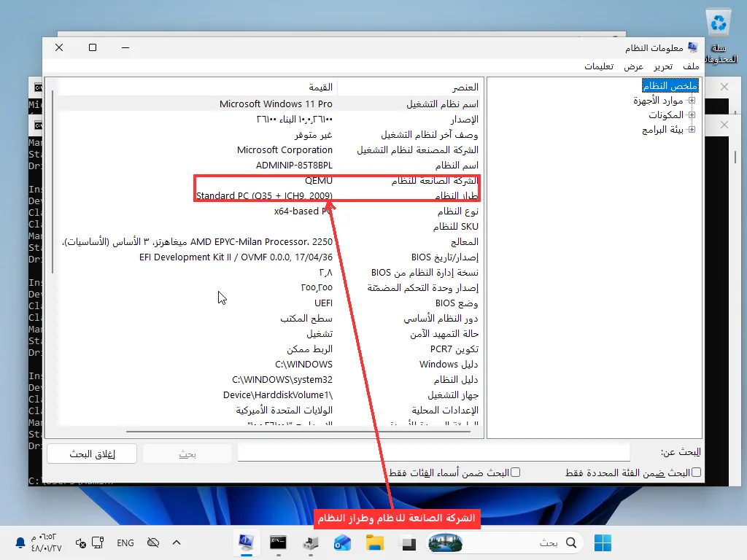747x560 pixels.
Task: Select the نوع النظام row label
Action: pyautogui.click(x=458, y=211)
